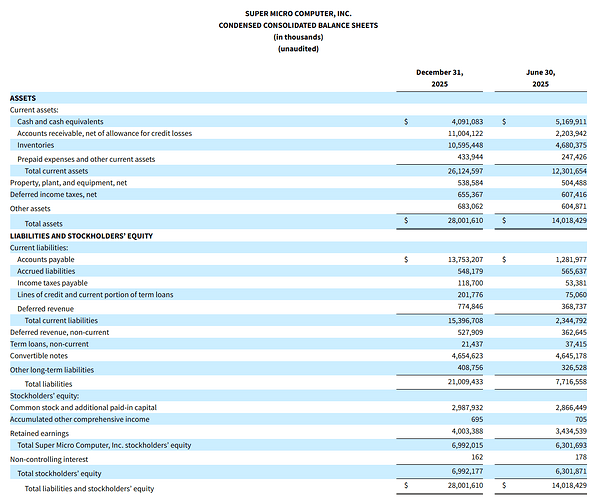Click the December 31, 2025 column header
The width and height of the screenshot is (610, 500).
coord(440,78)
